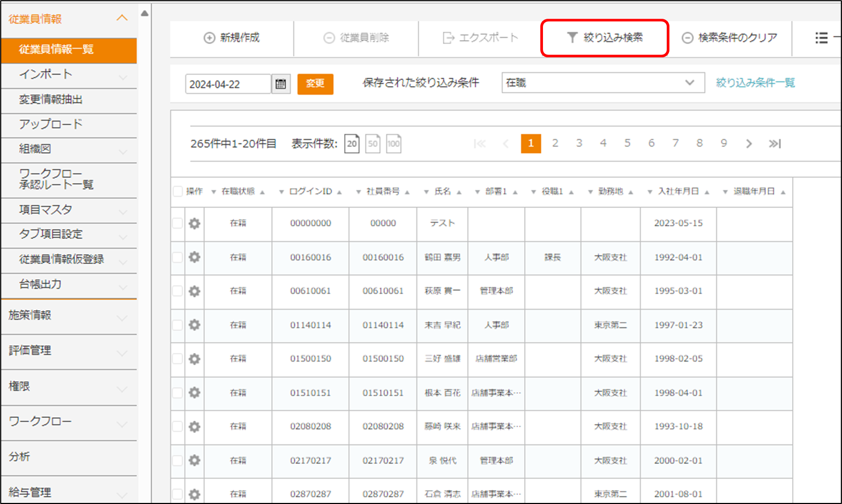Select checkbox for login ID 01140114
Screen dimensions: 842x504
point(178,325)
